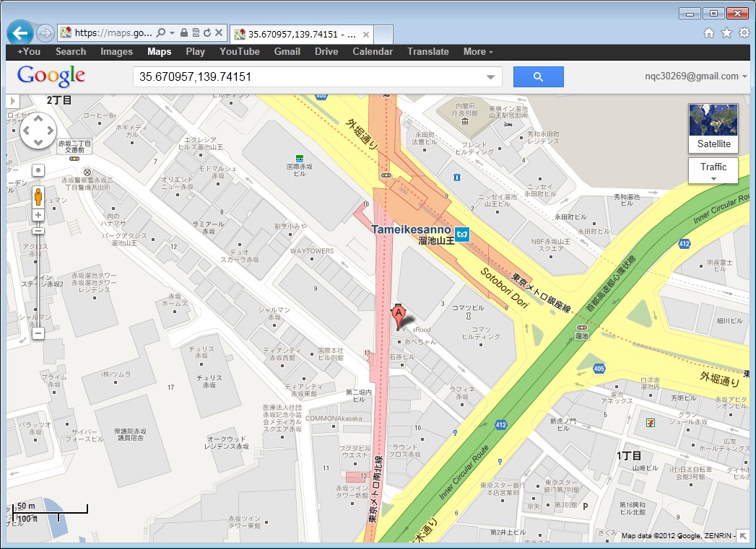Open the address bar lock security icon
Viewport: 756px width, 549px height.
point(183,32)
